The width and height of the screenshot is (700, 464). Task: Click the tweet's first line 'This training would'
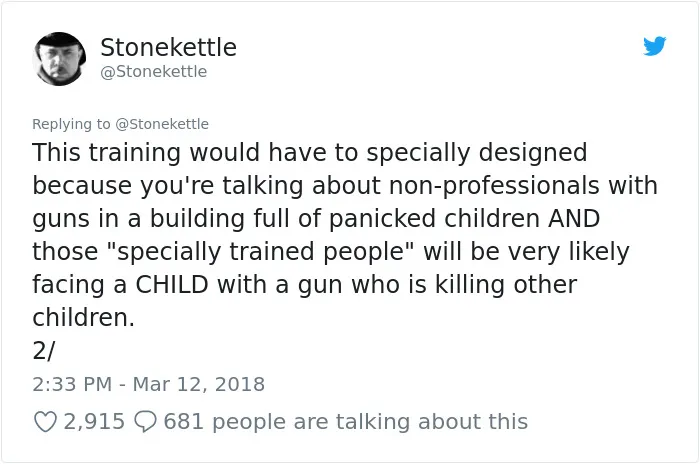[146, 152]
